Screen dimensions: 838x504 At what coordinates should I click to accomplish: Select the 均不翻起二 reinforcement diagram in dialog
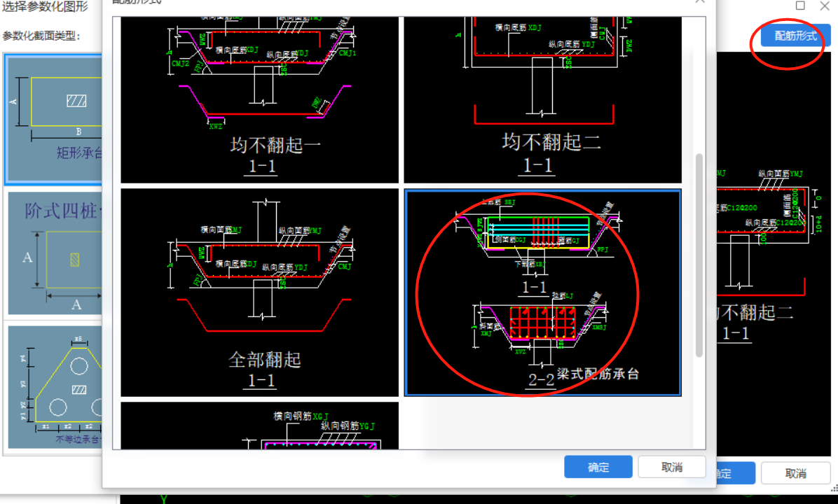coord(542,100)
